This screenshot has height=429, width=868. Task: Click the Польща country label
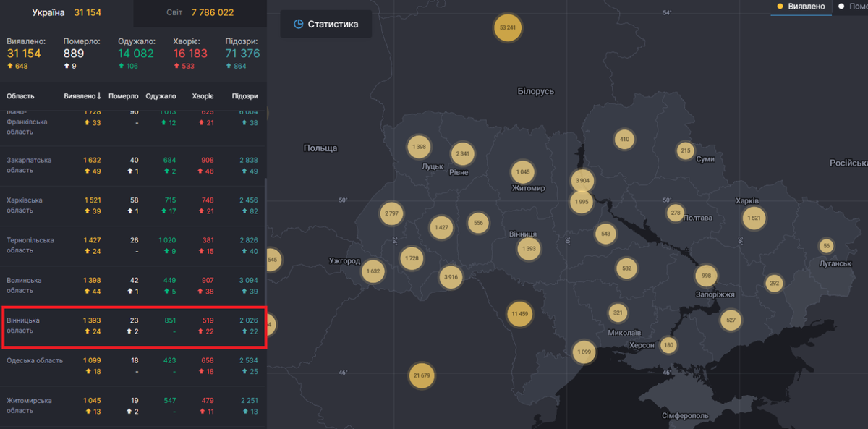pos(320,148)
